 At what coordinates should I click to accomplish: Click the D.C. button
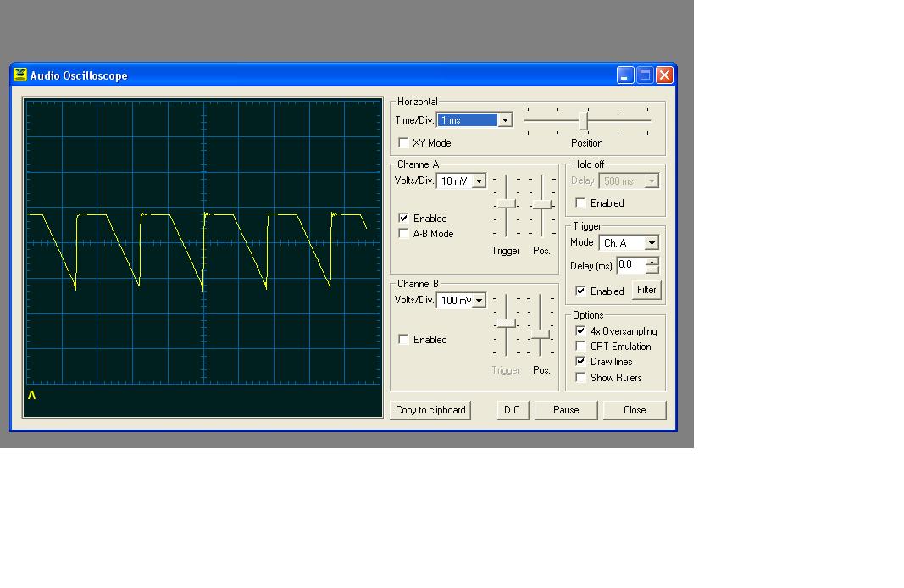pyautogui.click(x=513, y=410)
